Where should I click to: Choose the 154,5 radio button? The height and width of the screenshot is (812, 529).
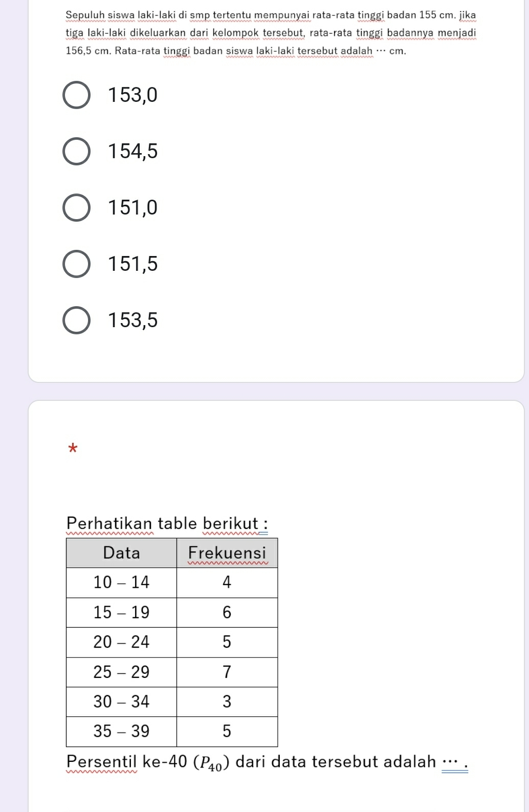click(77, 152)
